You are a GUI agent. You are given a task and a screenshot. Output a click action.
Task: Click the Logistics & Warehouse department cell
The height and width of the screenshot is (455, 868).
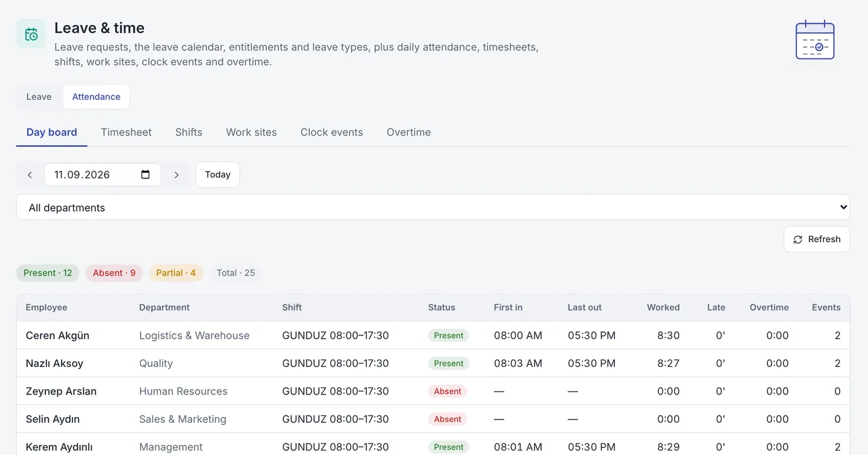click(x=194, y=335)
